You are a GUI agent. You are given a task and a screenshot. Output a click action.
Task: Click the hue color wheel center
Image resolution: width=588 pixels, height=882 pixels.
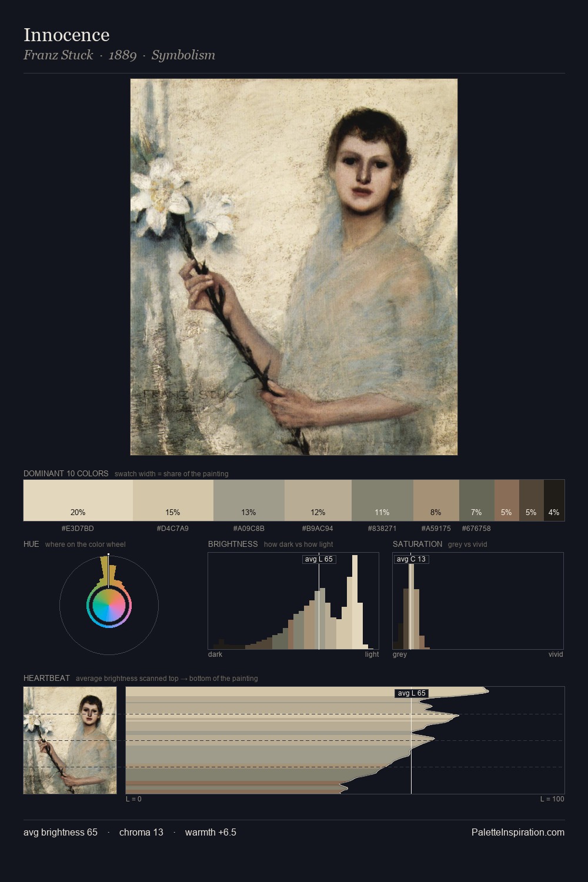click(109, 605)
